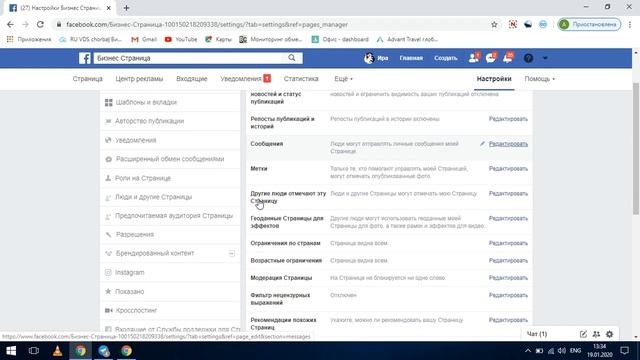Open account dropdown arrow in header
Viewport: 640px width, 360px height.
click(x=545, y=58)
